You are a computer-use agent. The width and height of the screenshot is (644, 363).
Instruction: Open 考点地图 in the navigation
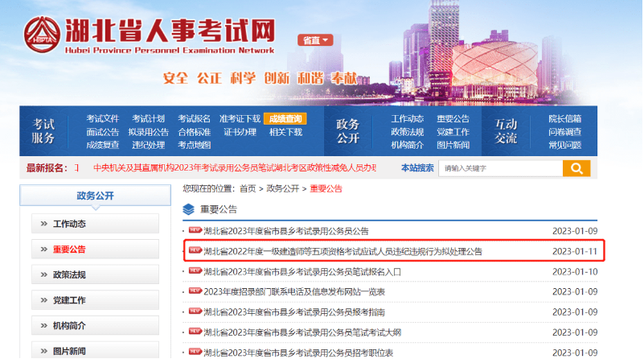[x=195, y=145]
